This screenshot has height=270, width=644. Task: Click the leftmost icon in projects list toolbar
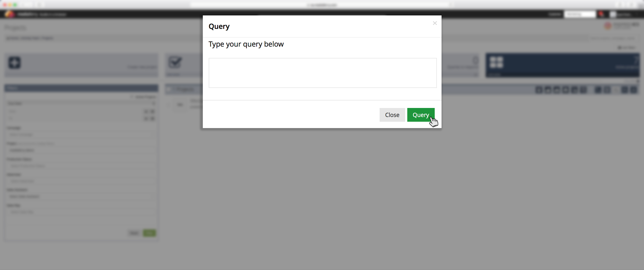539,89
